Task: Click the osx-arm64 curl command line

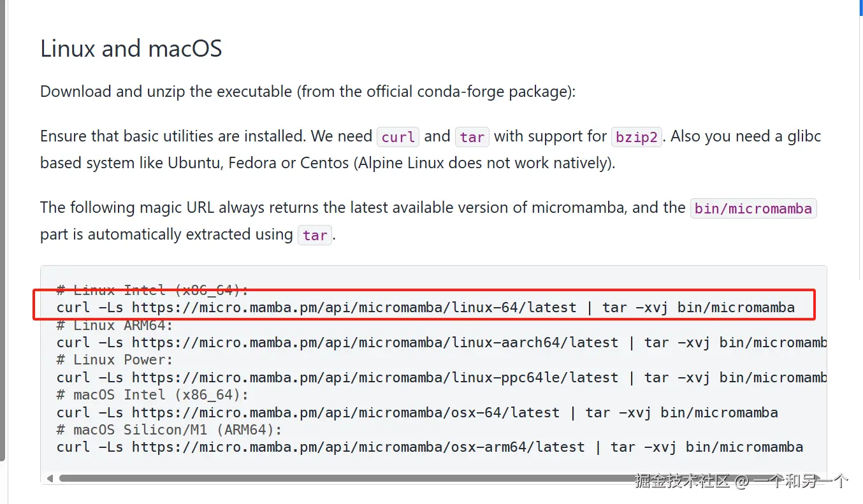Action: pyautogui.click(x=430, y=447)
